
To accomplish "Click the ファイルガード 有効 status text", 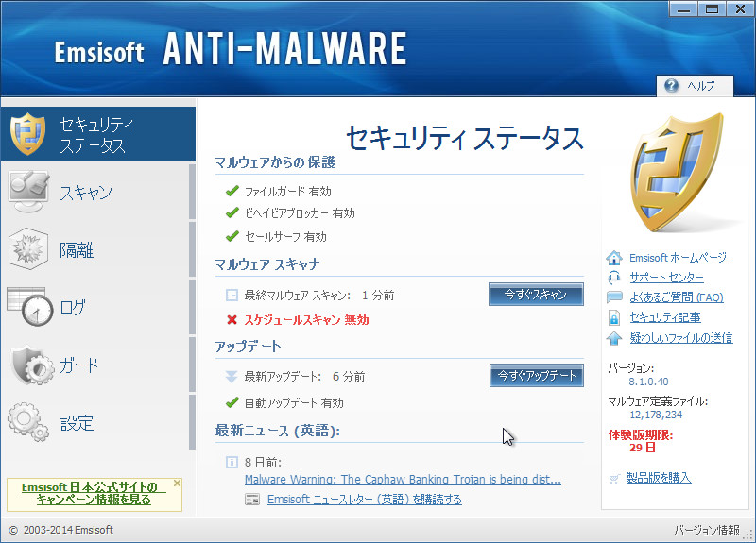I will tap(288, 192).
